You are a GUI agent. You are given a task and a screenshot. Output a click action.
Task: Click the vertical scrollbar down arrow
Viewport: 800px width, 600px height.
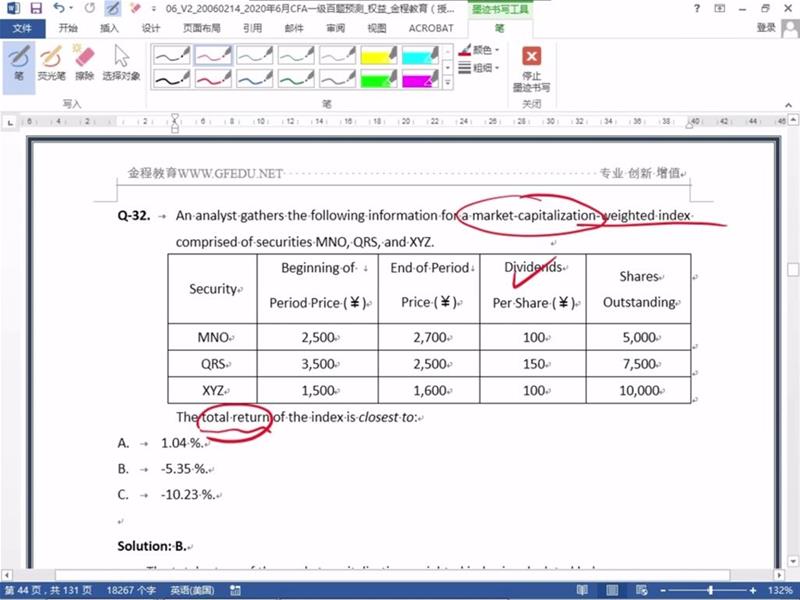[x=793, y=561]
